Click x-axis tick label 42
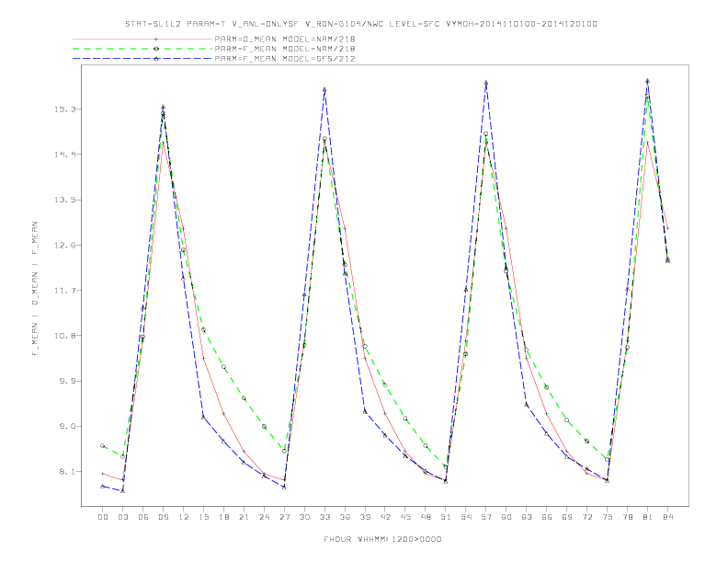Image resolution: width=728 pixels, height=563 pixels. pos(385,517)
